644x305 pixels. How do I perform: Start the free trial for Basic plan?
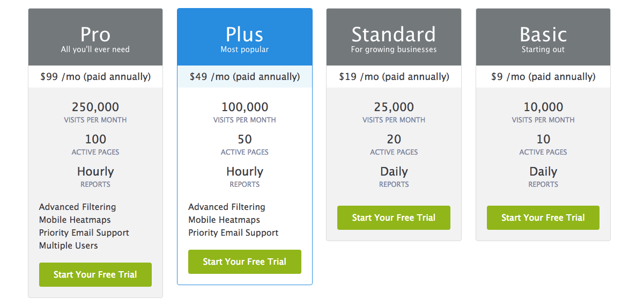coord(543,217)
